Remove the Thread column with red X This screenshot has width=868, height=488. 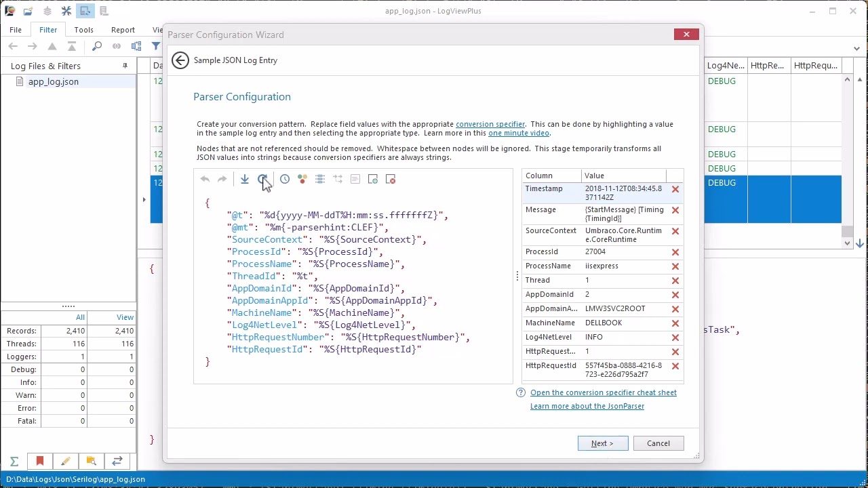[675, 281]
